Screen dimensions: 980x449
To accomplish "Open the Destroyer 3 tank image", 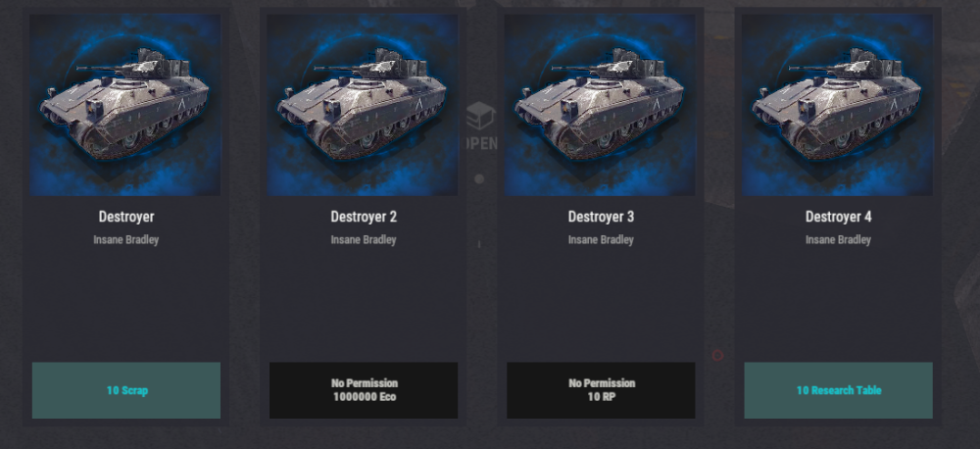I will (x=600, y=105).
